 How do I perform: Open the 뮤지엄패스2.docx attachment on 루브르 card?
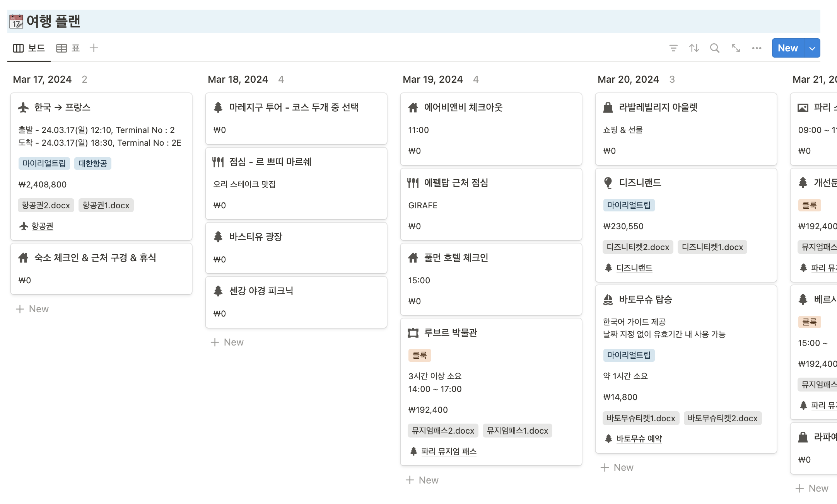[x=443, y=431]
